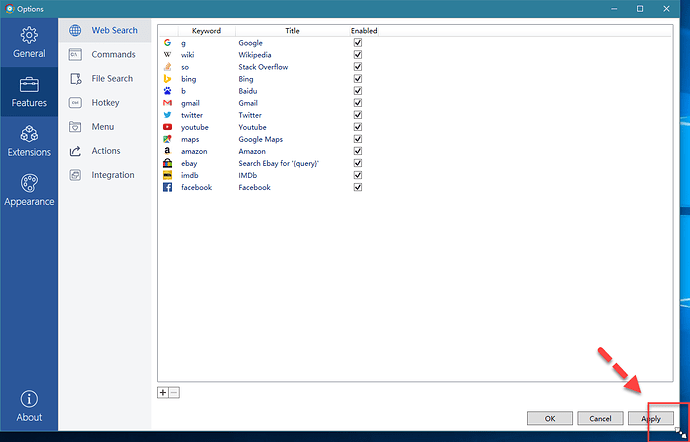Select the Features briefcase section
This screenshot has width=690, height=442.
coord(29,92)
